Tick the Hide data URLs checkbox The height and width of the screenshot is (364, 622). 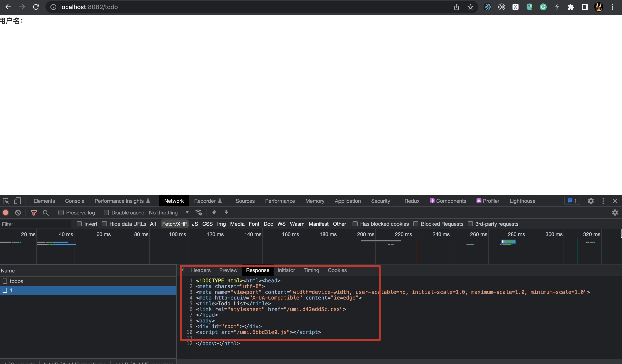(104, 224)
